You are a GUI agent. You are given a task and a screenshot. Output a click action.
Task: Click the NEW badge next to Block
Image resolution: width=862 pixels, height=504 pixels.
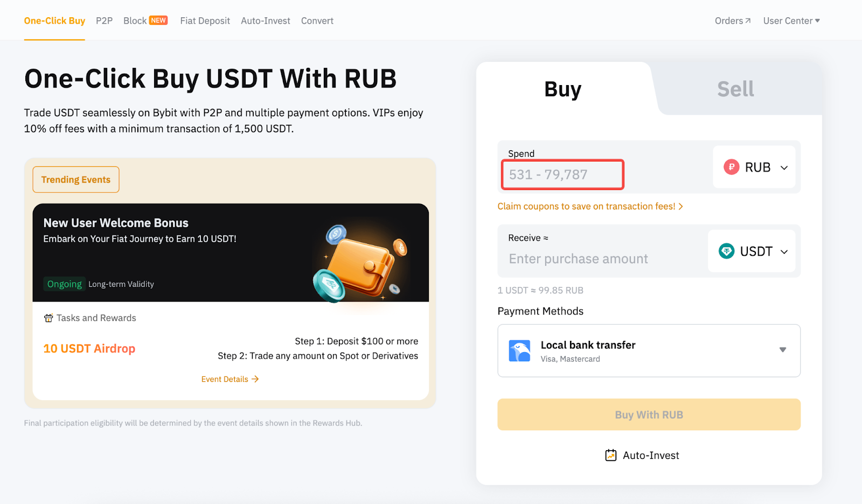point(158,20)
